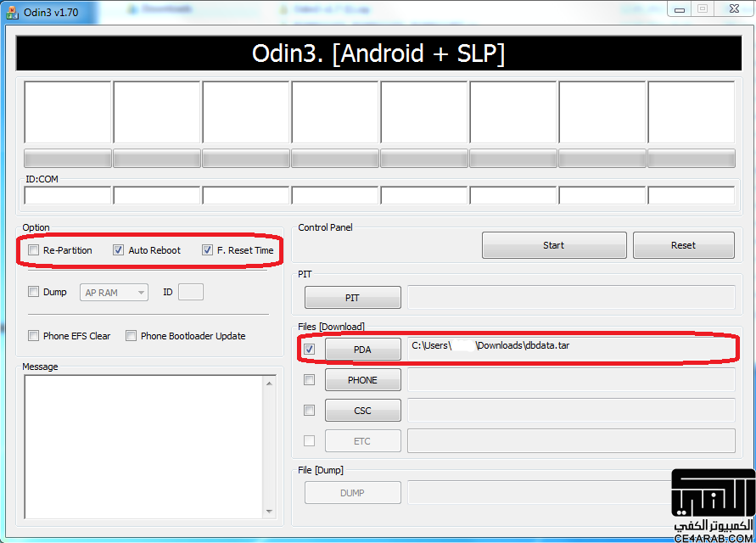The image size is (756, 543).
Task: Tick the Phone Bootloader Update checkbox
Action: click(131, 336)
